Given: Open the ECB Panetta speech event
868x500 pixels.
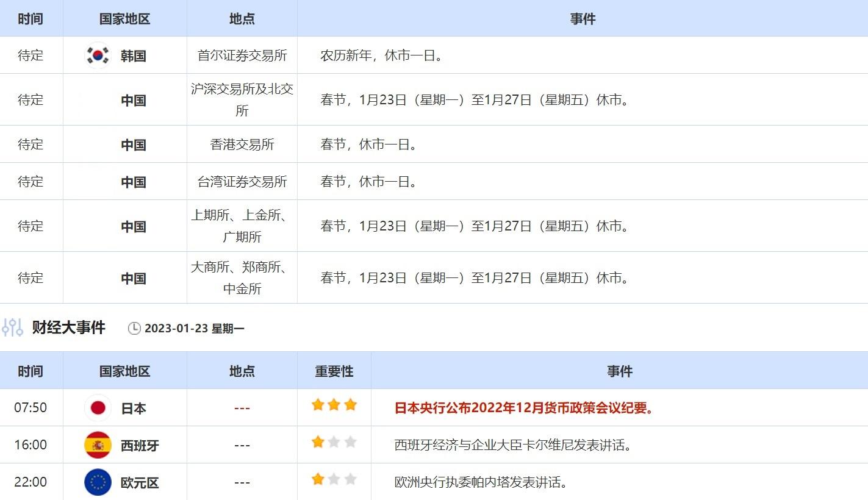Looking at the screenshot, I should 481,482.
